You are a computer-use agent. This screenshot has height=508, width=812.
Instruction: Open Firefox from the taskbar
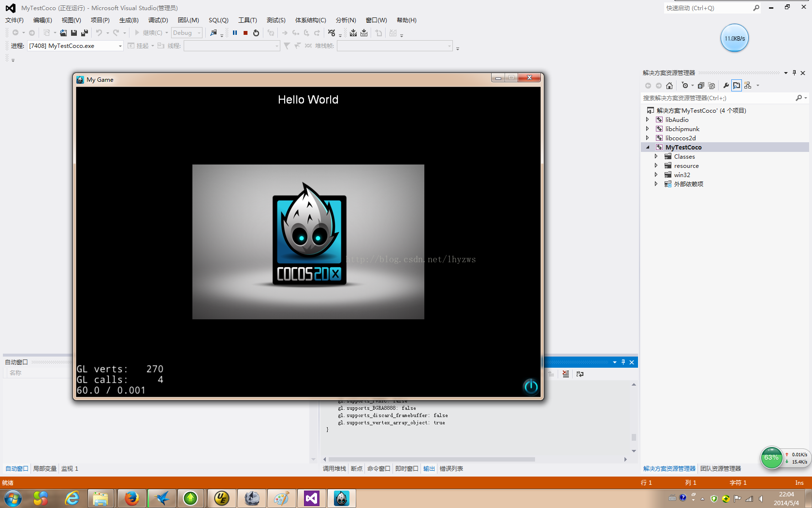point(131,498)
